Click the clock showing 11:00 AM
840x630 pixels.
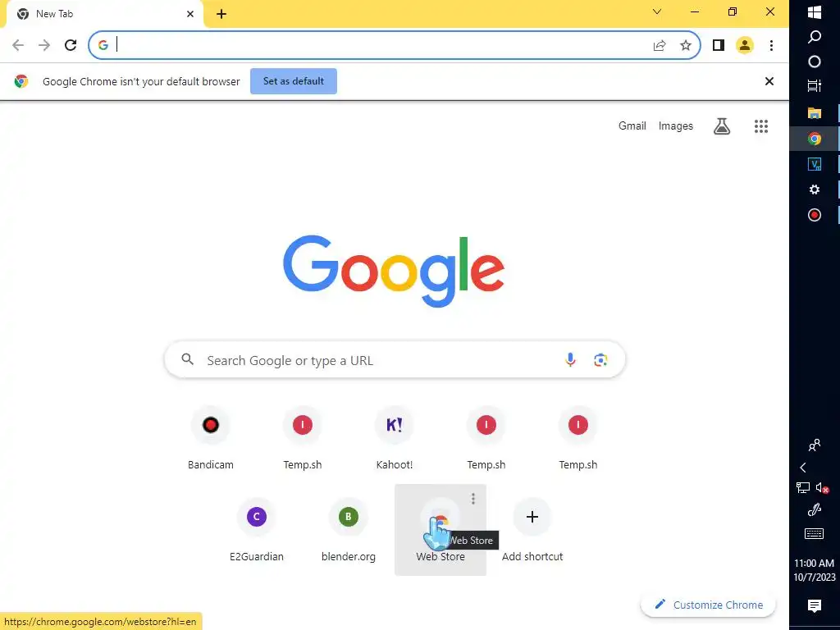pos(815,564)
